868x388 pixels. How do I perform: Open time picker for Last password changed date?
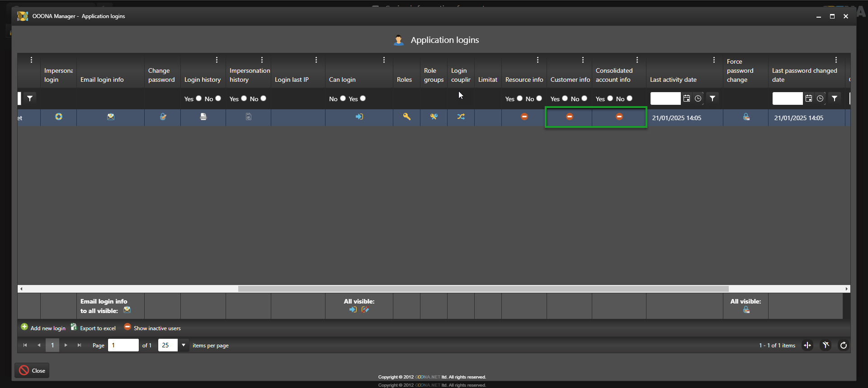point(820,98)
